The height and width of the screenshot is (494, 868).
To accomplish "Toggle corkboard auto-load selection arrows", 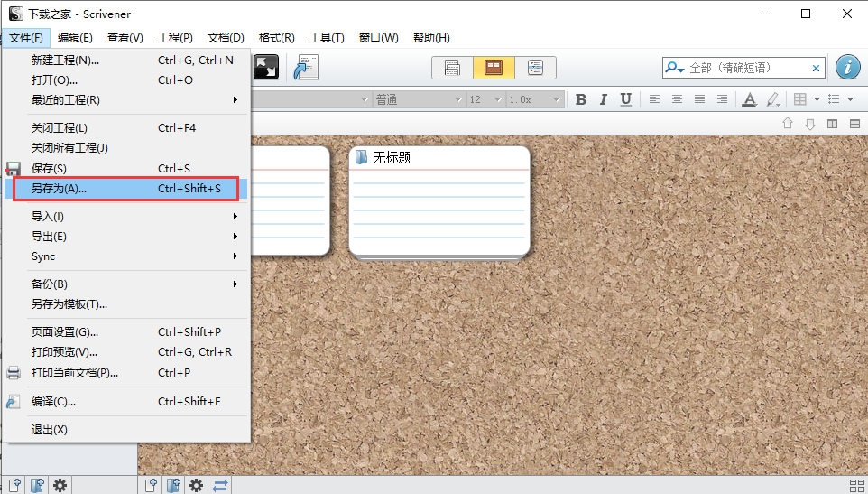I will pos(220,486).
